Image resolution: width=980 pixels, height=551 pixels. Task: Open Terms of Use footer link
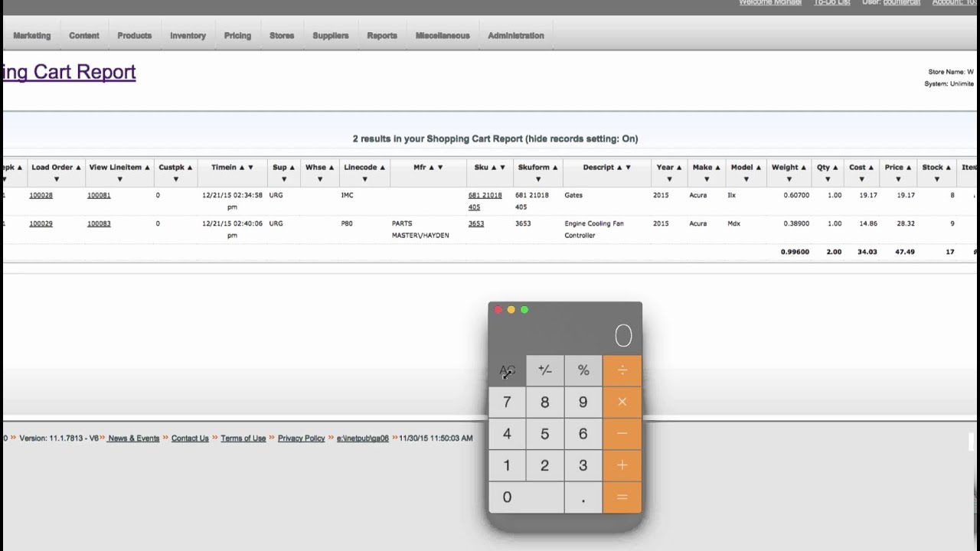(243, 439)
